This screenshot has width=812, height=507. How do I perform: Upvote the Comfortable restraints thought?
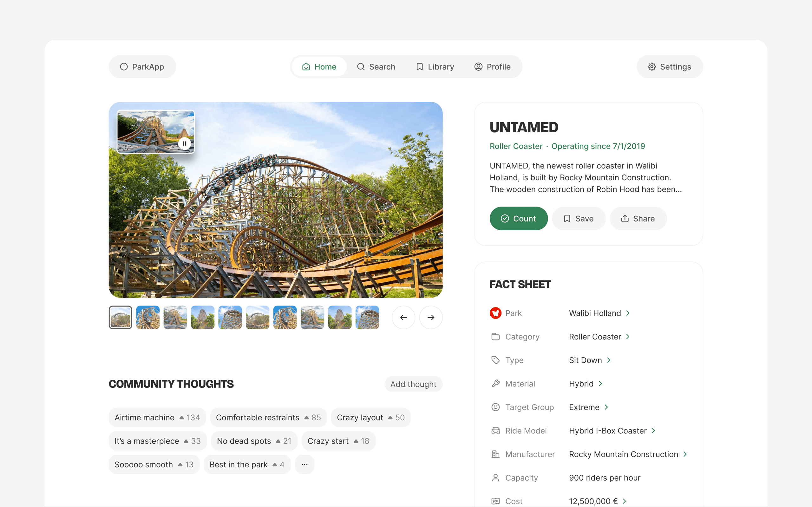coord(306,418)
